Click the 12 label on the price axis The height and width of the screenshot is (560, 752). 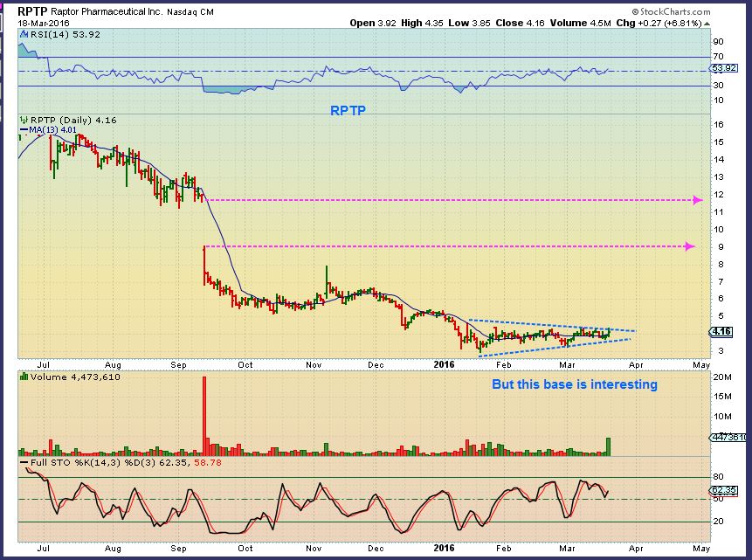[719, 195]
